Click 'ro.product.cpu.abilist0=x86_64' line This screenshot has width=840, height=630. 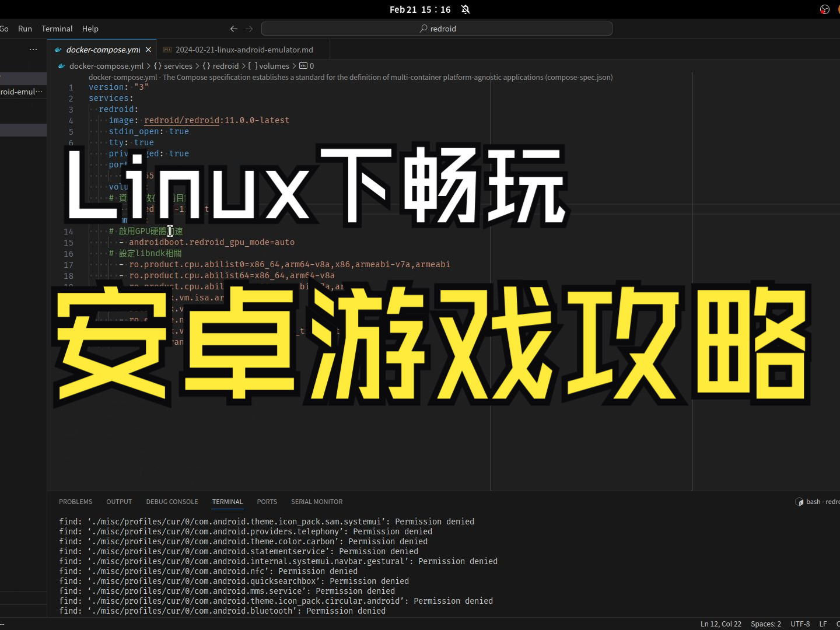pos(289,264)
